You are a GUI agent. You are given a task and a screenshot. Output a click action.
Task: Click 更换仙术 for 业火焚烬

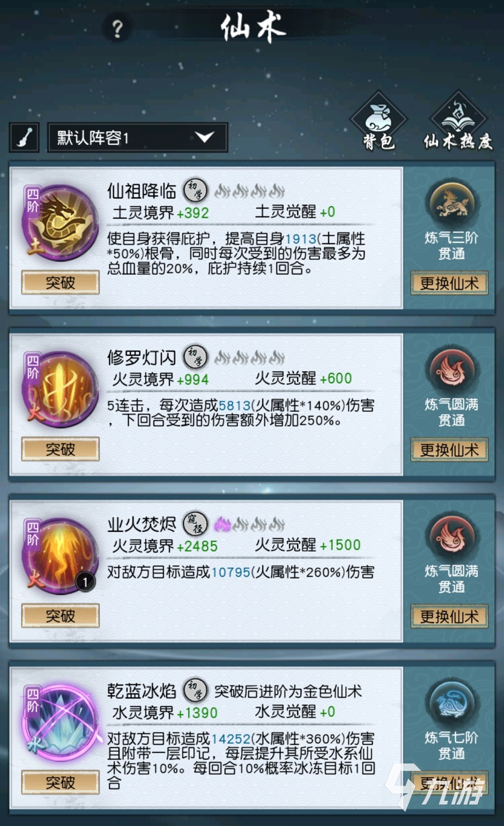pyautogui.click(x=449, y=616)
